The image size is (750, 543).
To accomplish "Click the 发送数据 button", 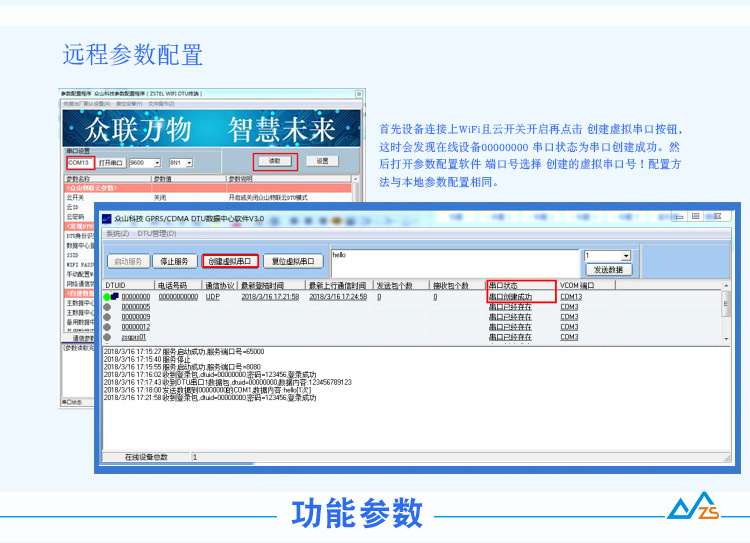I will click(608, 270).
